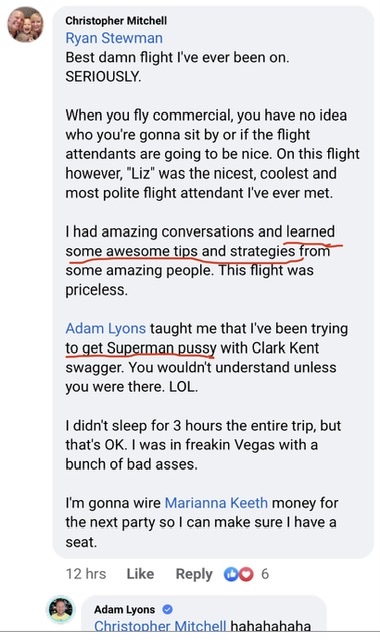The width and height of the screenshot is (380, 640).
Task: View the 6 reactions count
Action: pyautogui.click(x=265, y=574)
